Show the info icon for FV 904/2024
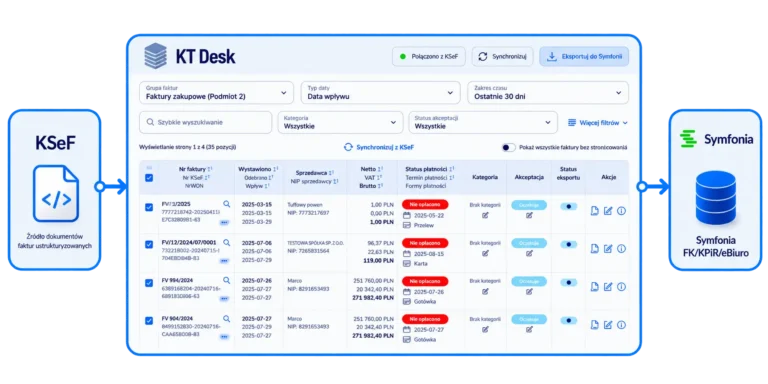Screen dimensions: 768x384 tap(622, 325)
